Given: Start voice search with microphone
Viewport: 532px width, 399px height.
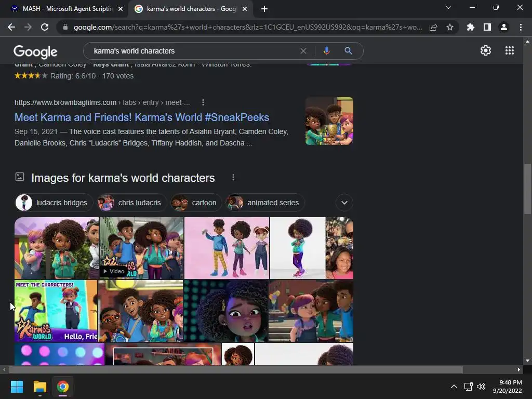Looking at the screenshot, I should tap(326, 51).
